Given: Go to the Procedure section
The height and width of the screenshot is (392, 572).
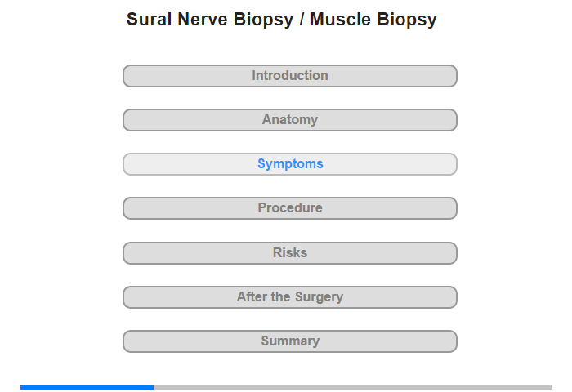Looking at the screenshot, I should (290, 208).
